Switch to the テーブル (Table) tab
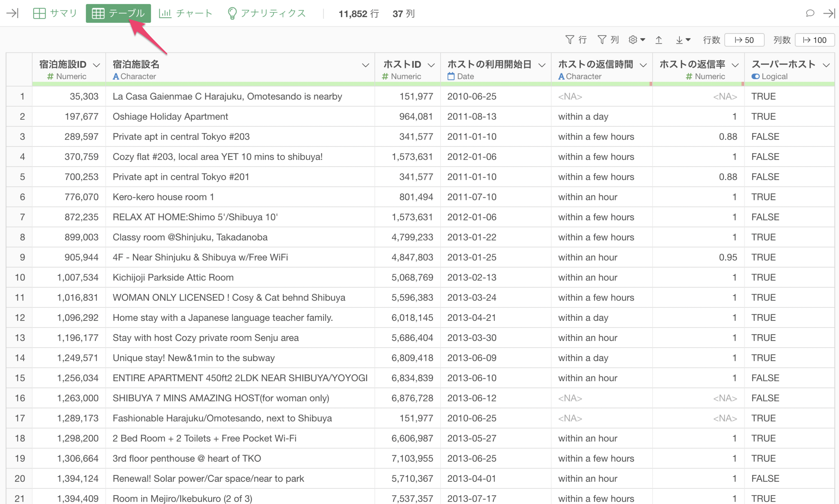 [118, 13]
